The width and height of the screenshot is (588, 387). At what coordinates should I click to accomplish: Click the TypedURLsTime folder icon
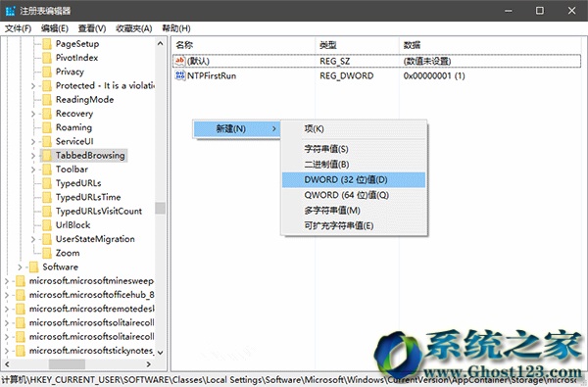tap(47, 197)
